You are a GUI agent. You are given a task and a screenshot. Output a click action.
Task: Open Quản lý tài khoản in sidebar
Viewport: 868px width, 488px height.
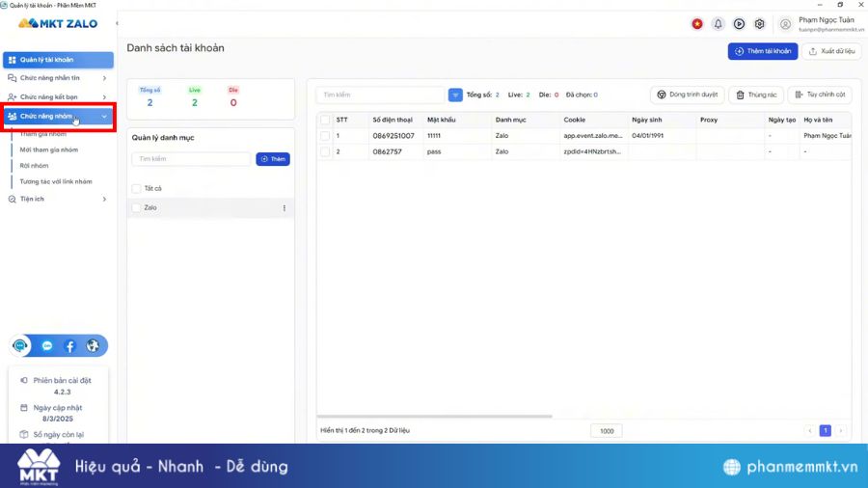point(58,60)
